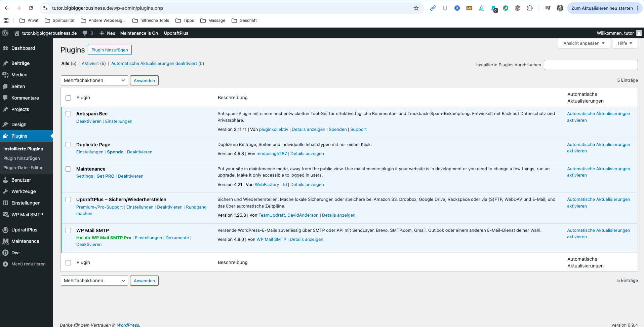Open hilfreiche Tools bookmarks folder
The width and height of the screenshot is (644, 327).
coord(151,21)
